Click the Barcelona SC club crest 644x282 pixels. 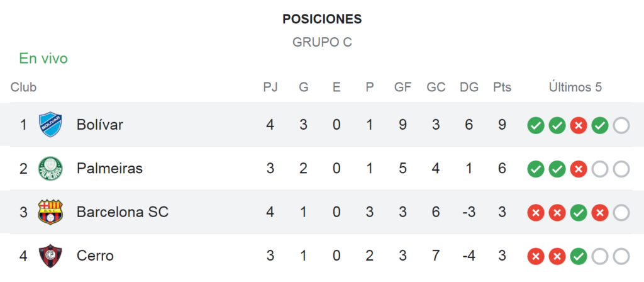click(x=50, y=212)
